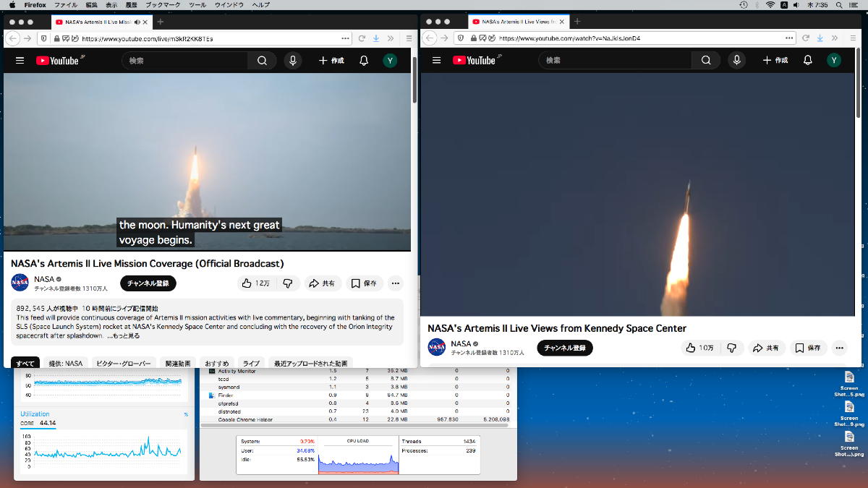The height and width of the screenshot is (488, 868).
Task: Dislike the Live Views from Kennedy video
Action: click(x=731, y=348)
